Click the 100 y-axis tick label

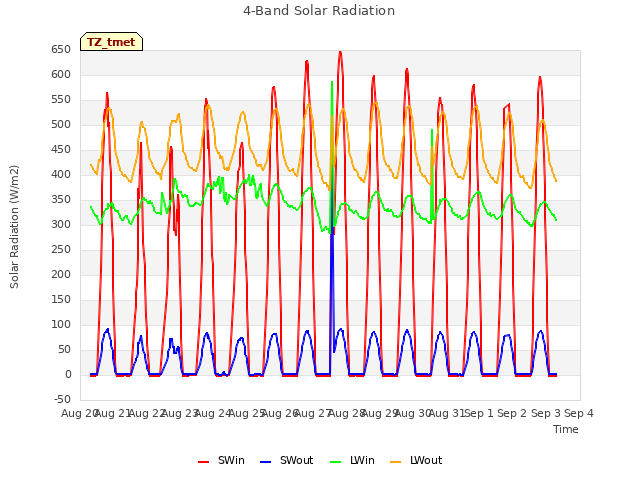(x=61, y=324)
